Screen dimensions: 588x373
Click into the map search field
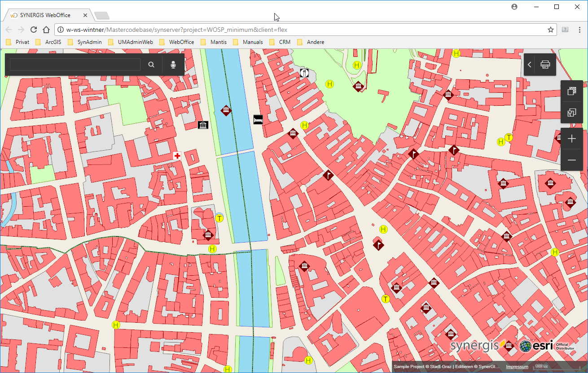point(75,65)
